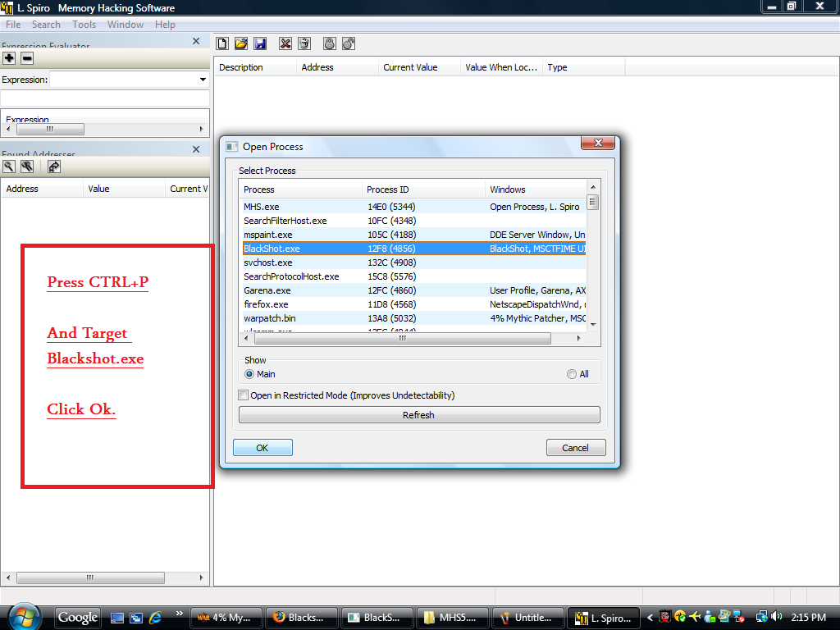This screenshot has width=840, height=630.
Task: Click the Save floppy disk icon
Action: tap(260, 44)
